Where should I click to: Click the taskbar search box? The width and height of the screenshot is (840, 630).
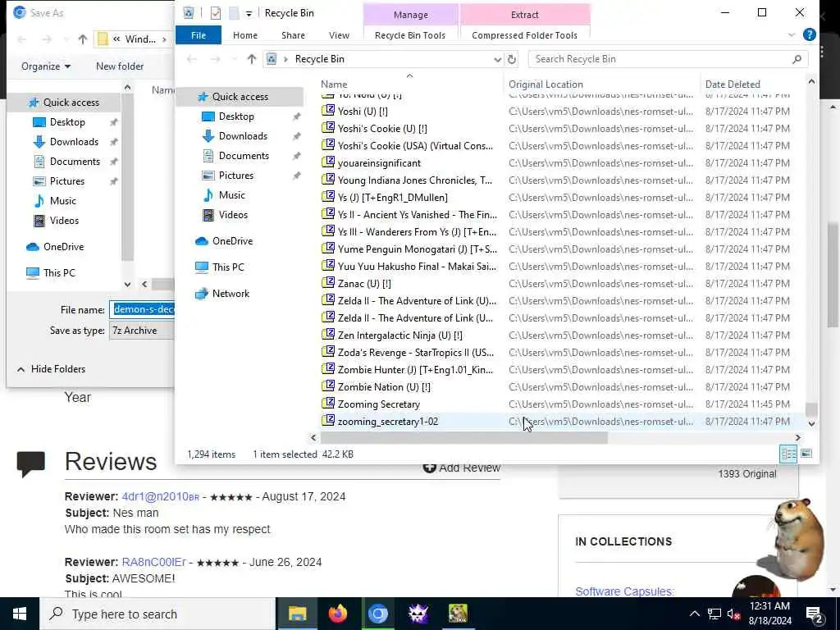coord(158,614)
